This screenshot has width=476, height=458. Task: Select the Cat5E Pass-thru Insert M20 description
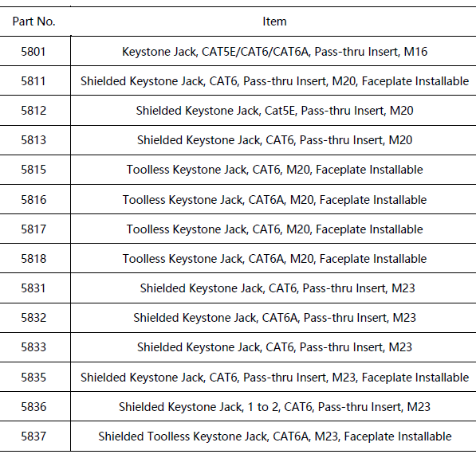pos(274,111)
